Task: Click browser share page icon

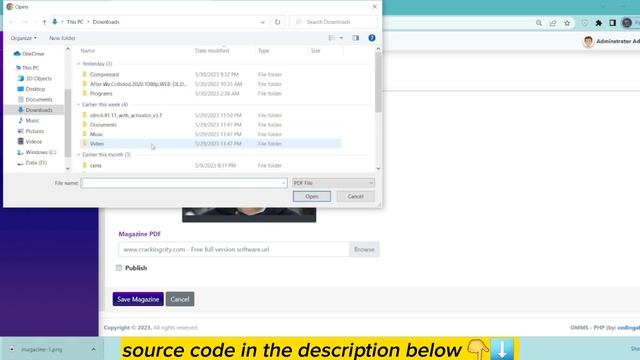Action: tap(553, 23)
